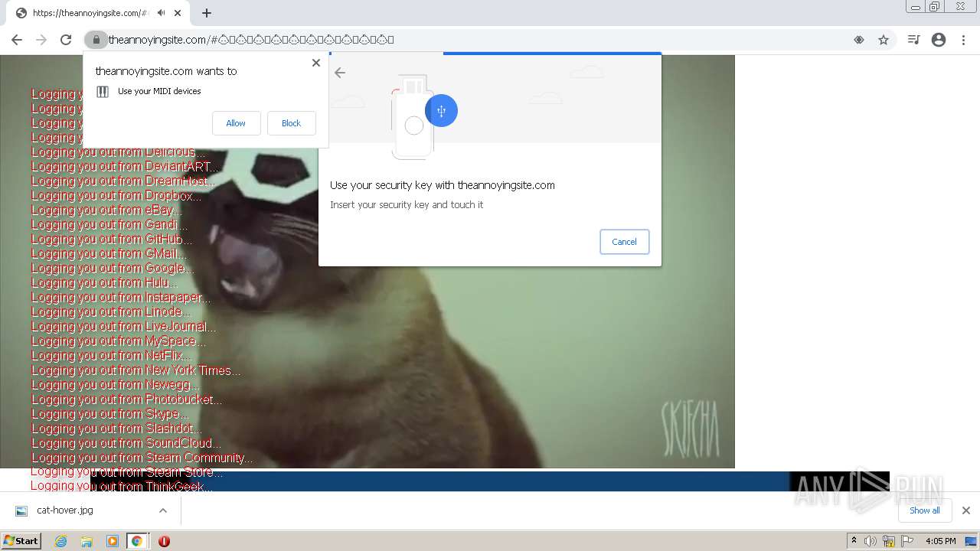Close the MIDI permission popup
Viewport: 980px width, 551px height.
(315, 63)
